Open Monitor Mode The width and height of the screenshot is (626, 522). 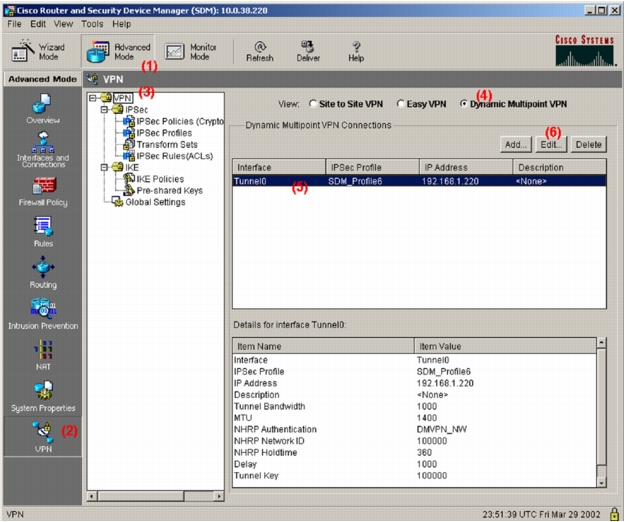coord(190,52)
